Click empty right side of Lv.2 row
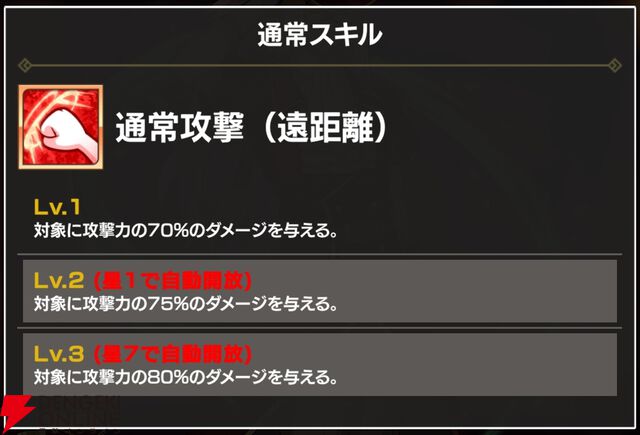The image size is (640, 435). coord(500,290)
